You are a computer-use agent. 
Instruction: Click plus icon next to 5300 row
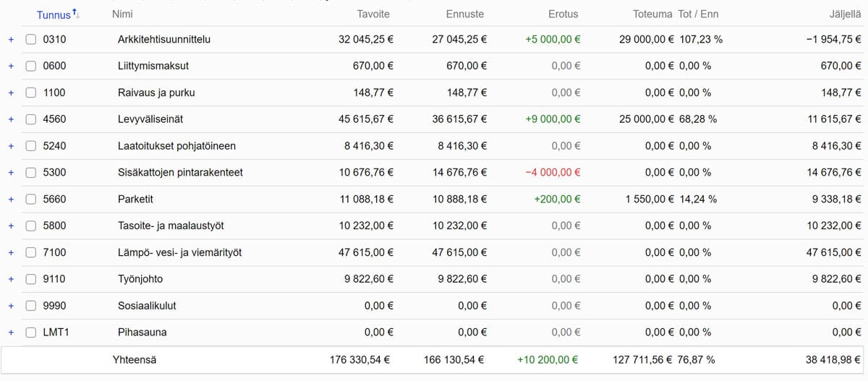tap(11, 173)
